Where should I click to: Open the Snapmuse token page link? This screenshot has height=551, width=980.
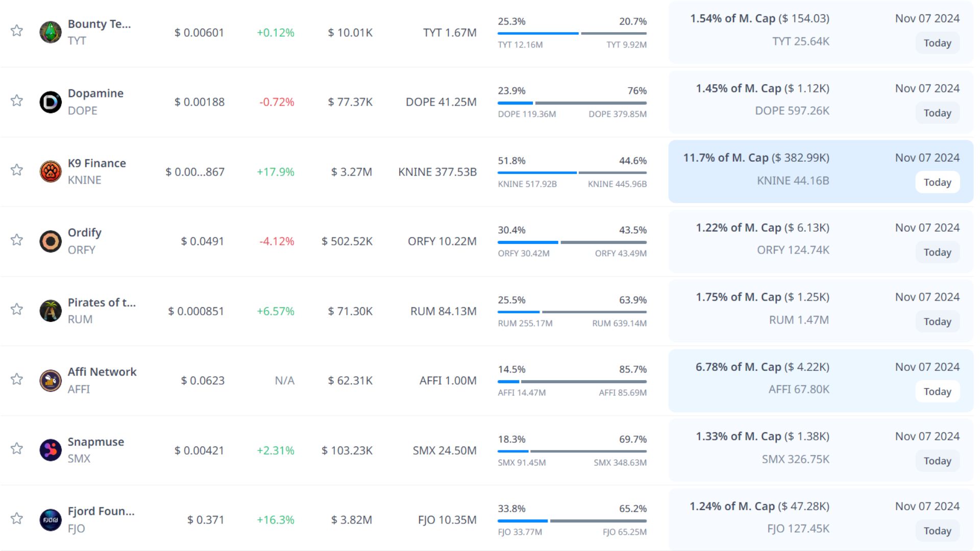pyautogui.click(x=95, y=442)
